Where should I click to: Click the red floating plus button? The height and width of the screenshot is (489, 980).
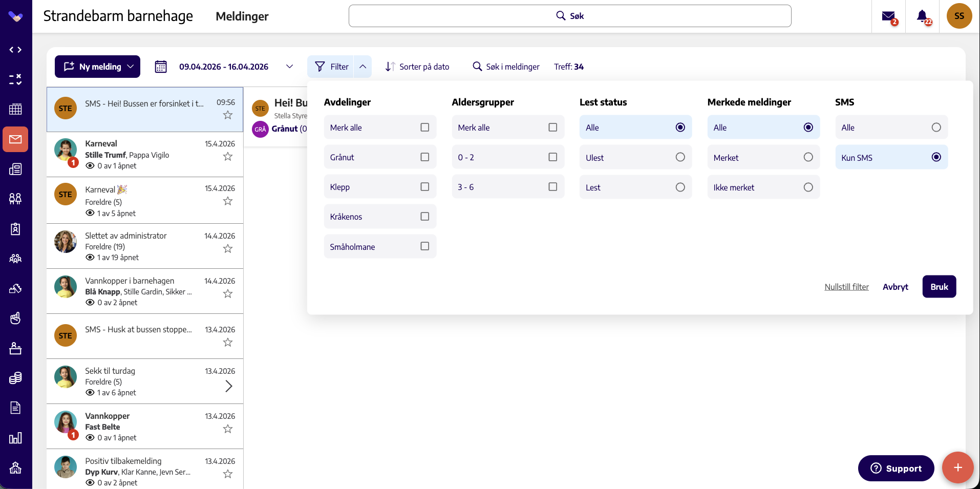pyautogui.click(x=957, y=467)
